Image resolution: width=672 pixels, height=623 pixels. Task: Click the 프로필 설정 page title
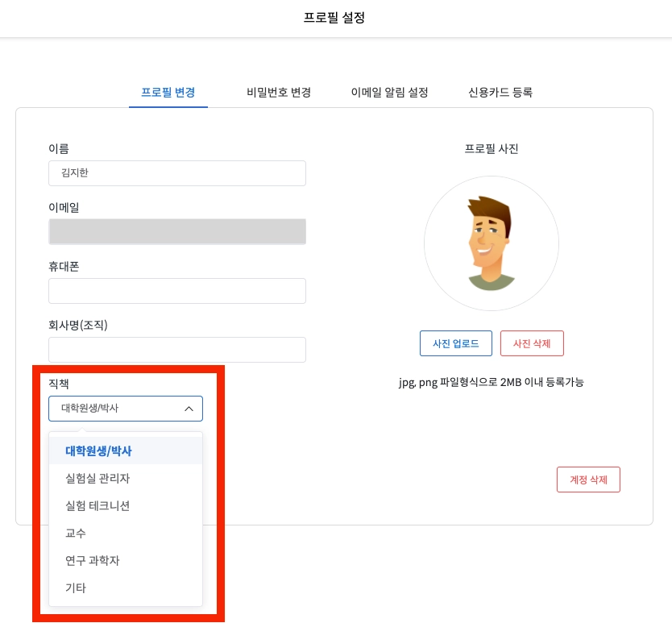pyautogui.click(x=334, y=18)
